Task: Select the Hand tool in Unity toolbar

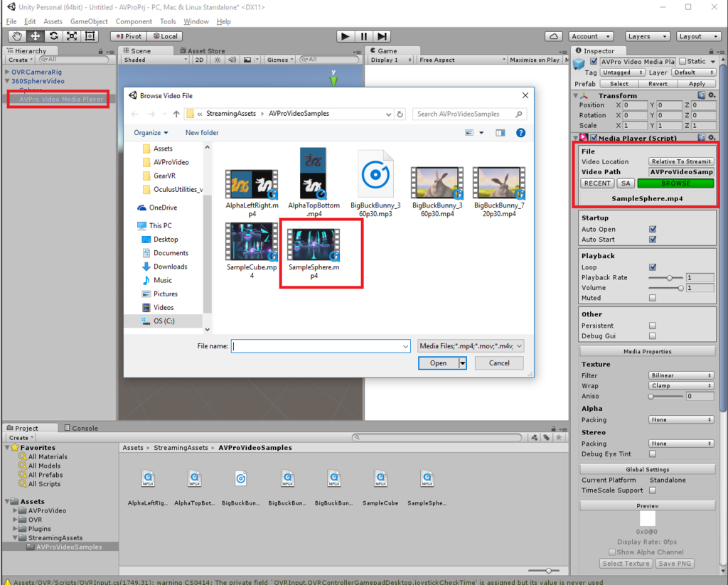Action: point(17,36)
